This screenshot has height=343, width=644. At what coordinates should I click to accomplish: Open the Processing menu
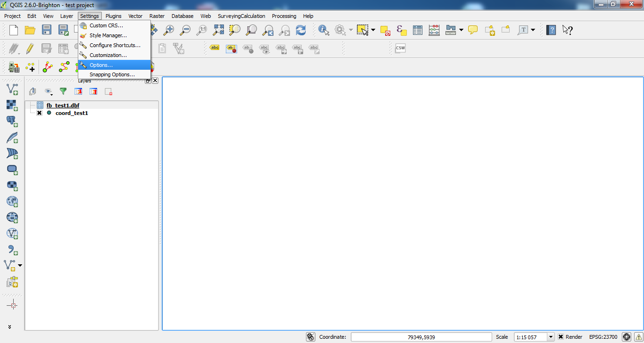(x=284, y=16)
